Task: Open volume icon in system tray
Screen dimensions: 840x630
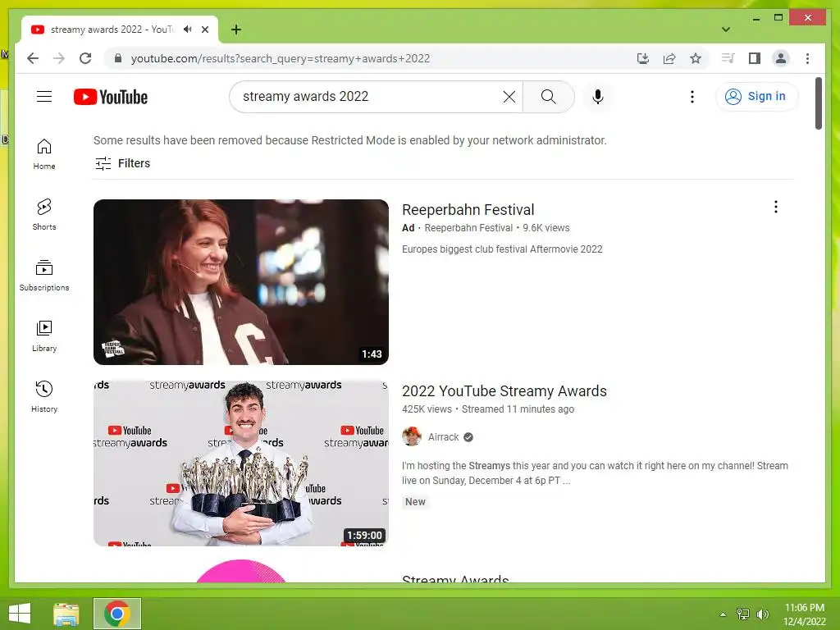Action: [x=762, y=614]
